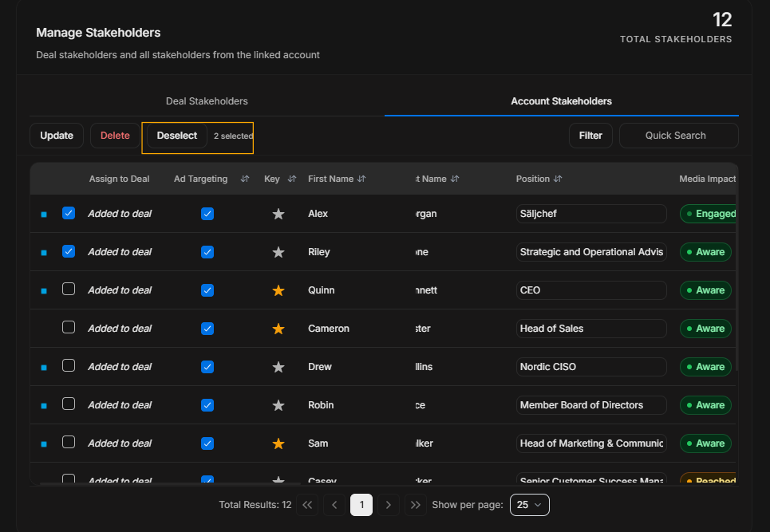Open Show per page dropdown

[529, 505]
